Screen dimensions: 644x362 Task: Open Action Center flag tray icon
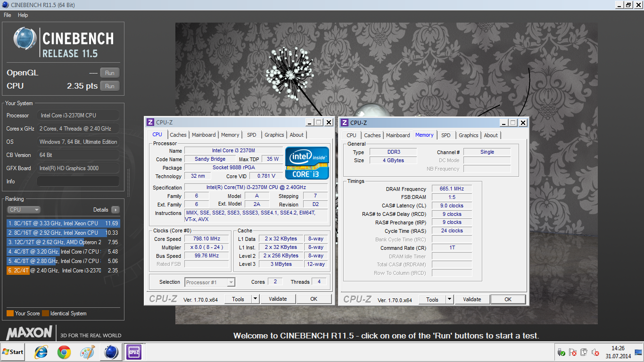tap(573, 352)
